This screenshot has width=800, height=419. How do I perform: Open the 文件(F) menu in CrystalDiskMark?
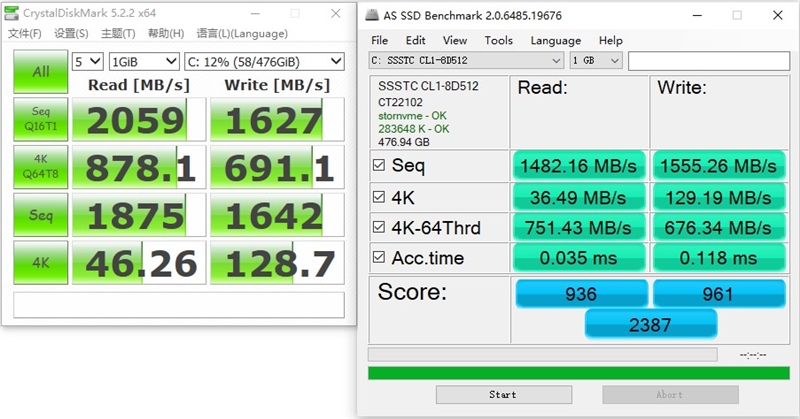pos(24,34)
